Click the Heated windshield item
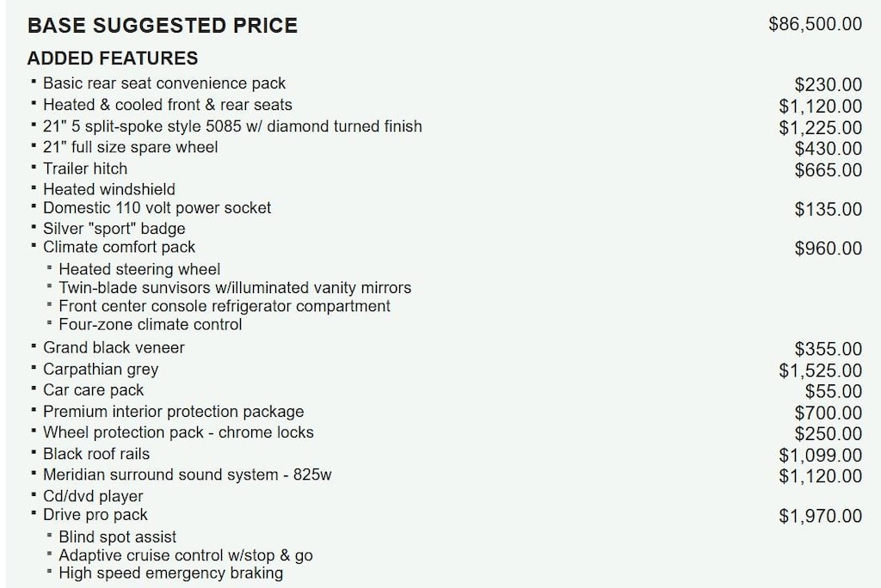881x588 pixels. [x=109, y=189]
